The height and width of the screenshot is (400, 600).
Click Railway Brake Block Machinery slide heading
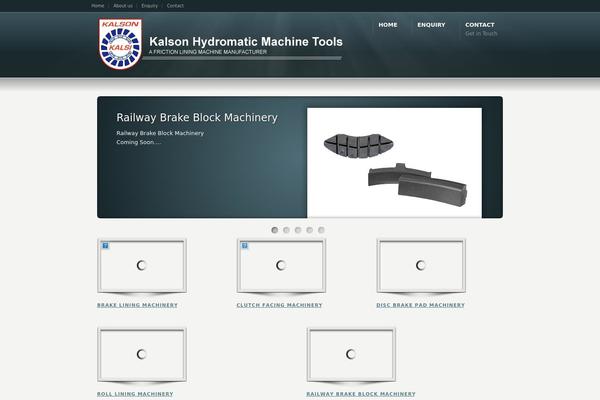(197, 118)
